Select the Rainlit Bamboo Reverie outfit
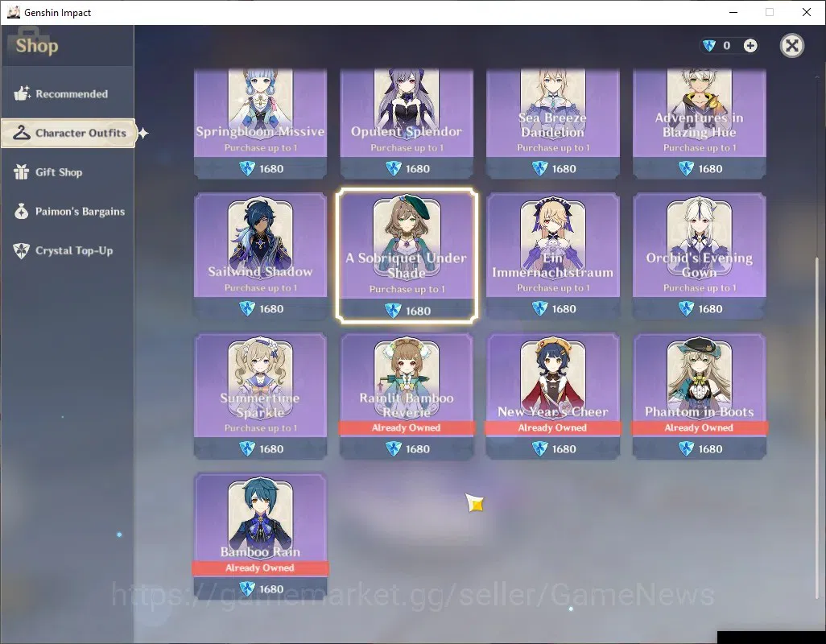826x644 pixels. 407,396
